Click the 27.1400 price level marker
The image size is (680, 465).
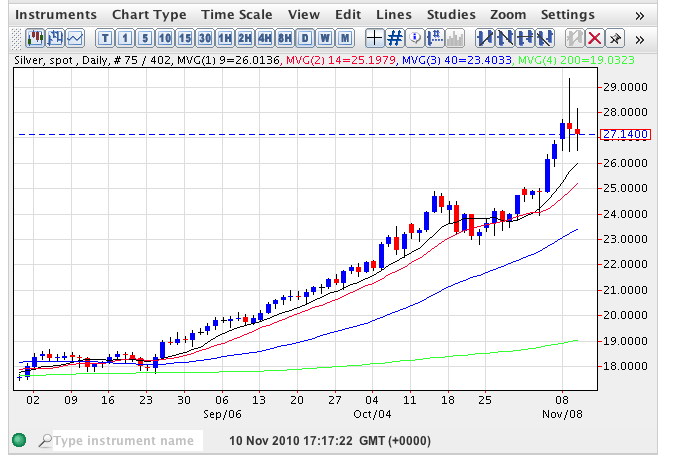pyautogui.click(x=626, y=135)
